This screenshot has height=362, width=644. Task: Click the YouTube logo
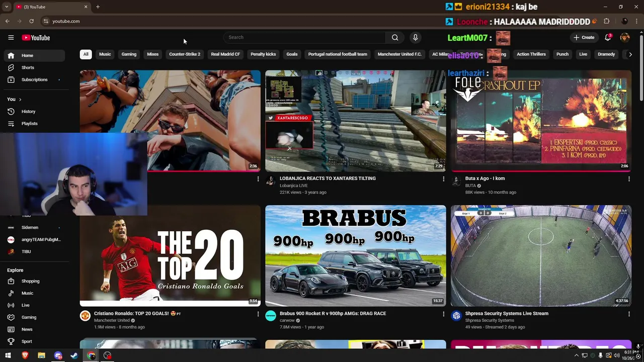tap(36, 38)
